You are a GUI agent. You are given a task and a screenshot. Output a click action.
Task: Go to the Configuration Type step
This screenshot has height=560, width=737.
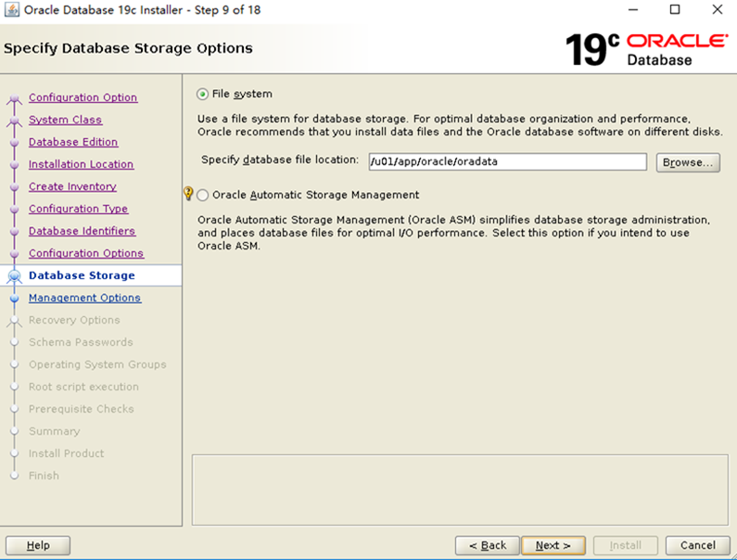78,209
